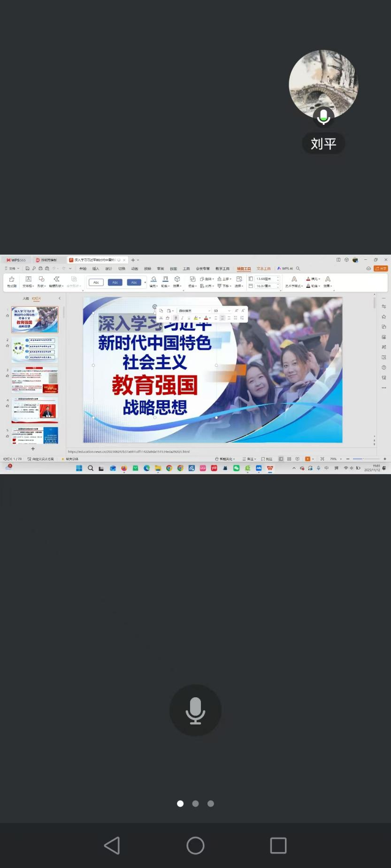Click the shape Fill bucket icon
Image resolution: width=391 pixels, height=868 pixels.
point(153,279)
